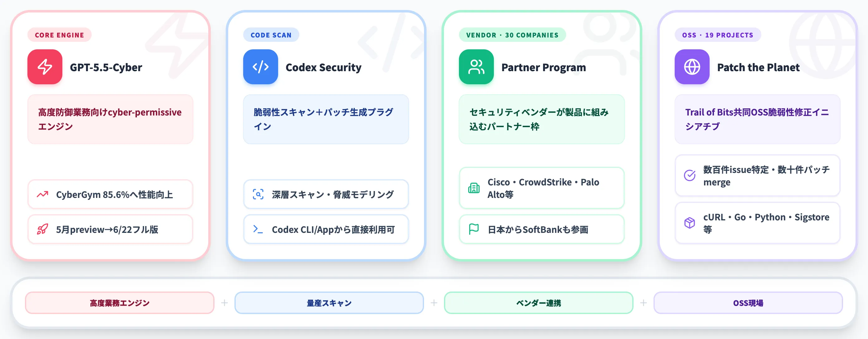Select the CORE ENGINE badge
The width and height of the screenshot is (868, 339).
59,35
